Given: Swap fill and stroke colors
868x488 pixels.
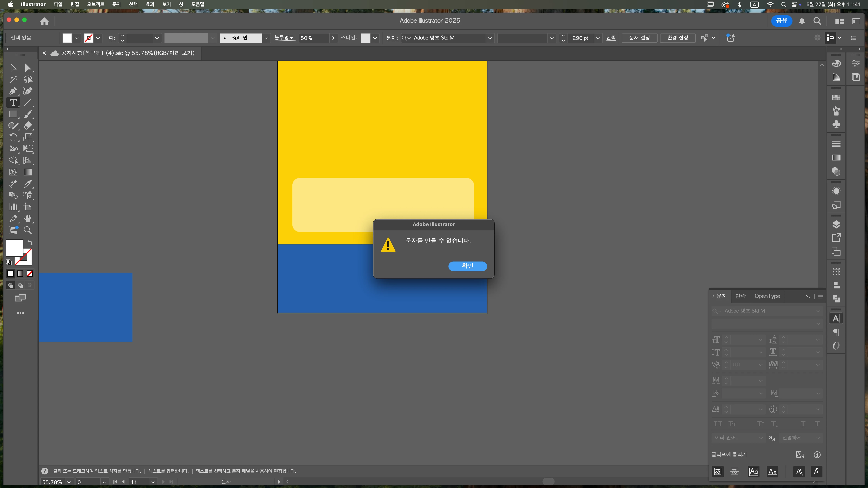Looking at the screenshot, I should pyautogui.click(x=30, y=242).
